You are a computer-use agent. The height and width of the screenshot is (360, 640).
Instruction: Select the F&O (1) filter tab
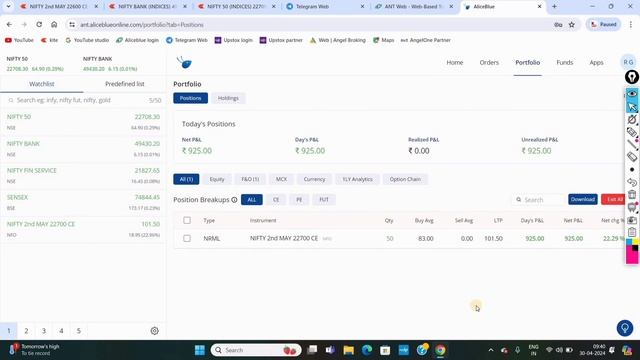pos(250,179)
